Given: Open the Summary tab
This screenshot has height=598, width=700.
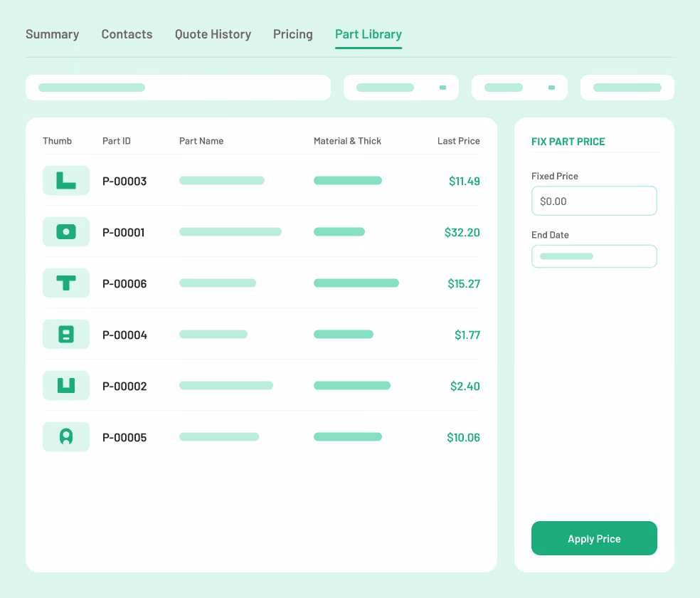Looking at the screenshot, I should 52,34.
